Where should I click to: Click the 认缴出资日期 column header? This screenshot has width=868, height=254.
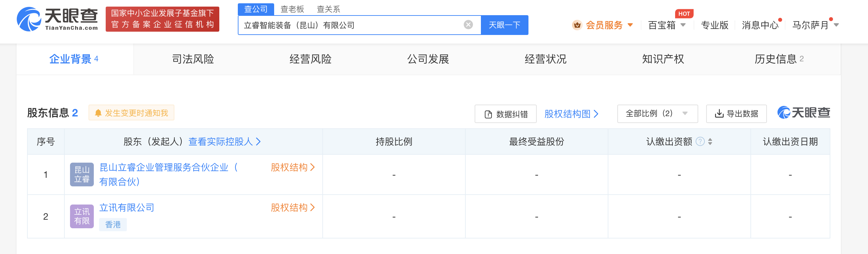790,142
